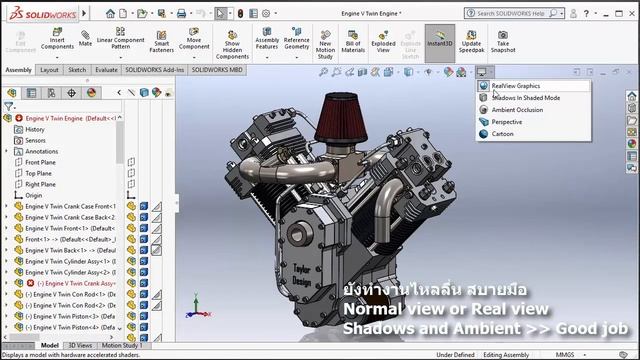The height and width of the screenshot is (360, 640).
Task: Open Assembly Features dropdown arrow
Action: click(267, 58)
